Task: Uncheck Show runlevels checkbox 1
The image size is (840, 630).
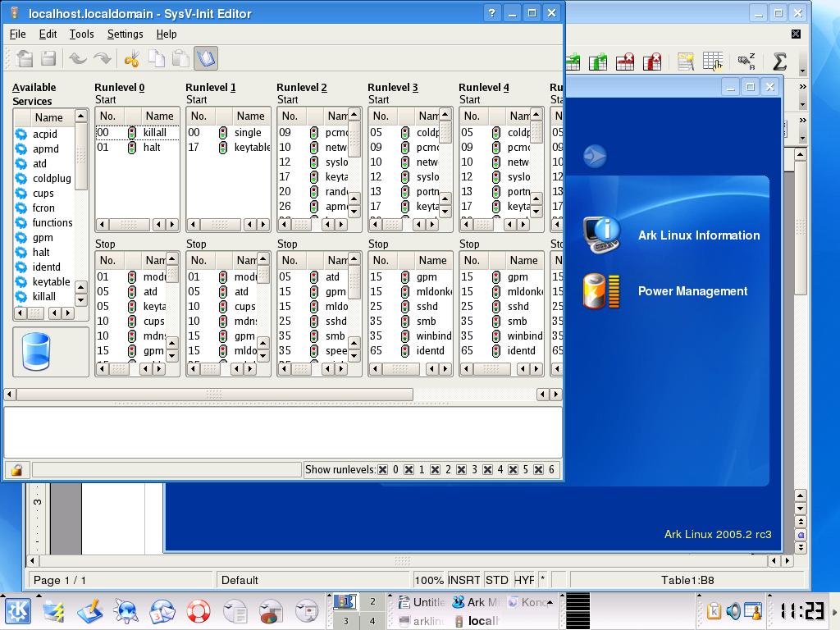Action: tap(409, 470)
